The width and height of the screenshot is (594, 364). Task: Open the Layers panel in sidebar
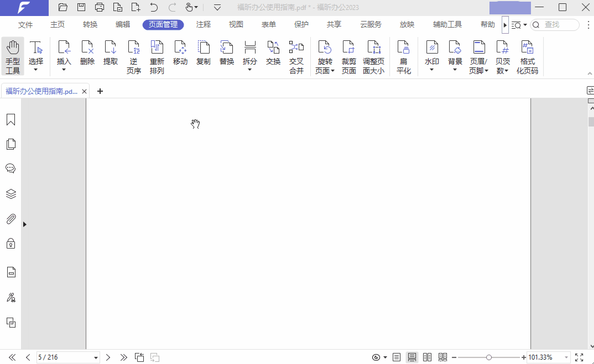pos(11,194)
